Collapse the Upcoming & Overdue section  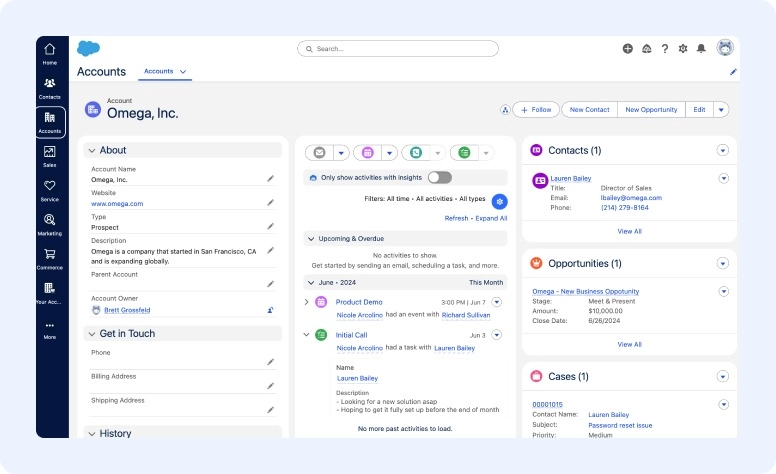tap(311, 238)
